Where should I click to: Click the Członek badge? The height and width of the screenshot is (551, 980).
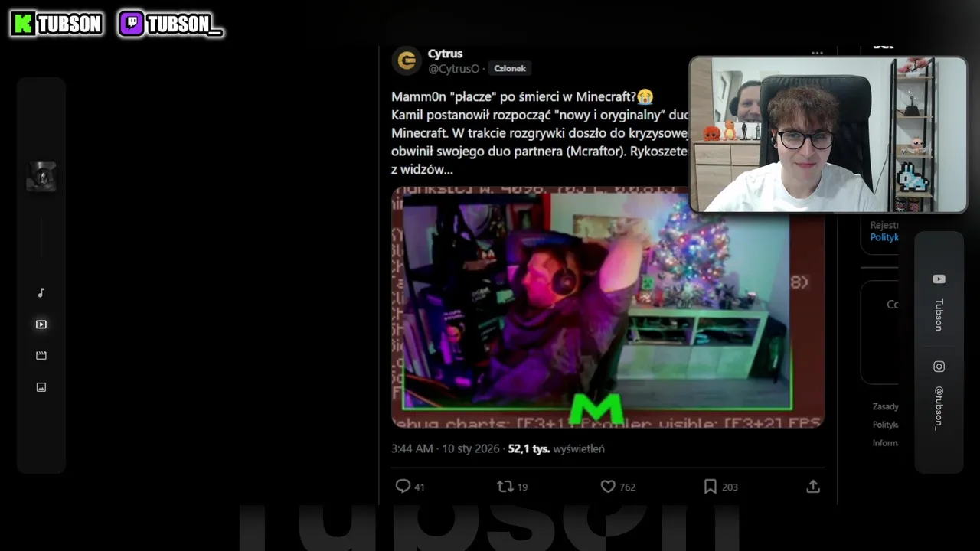pos(510,68)
